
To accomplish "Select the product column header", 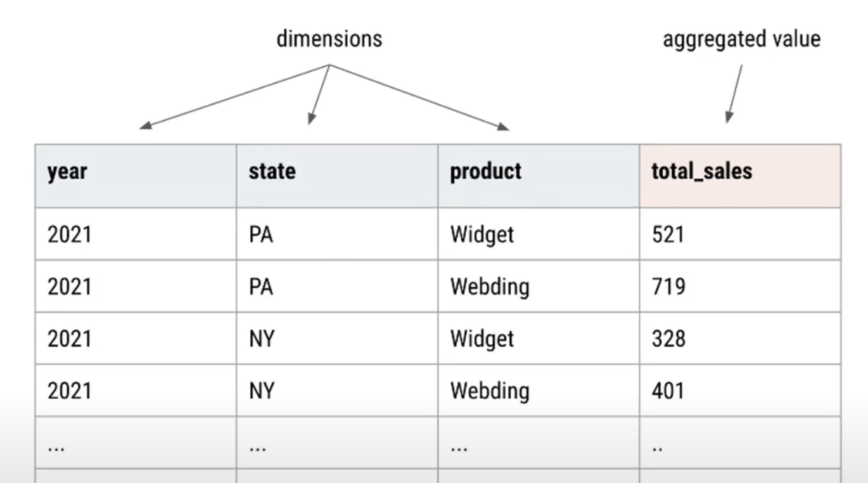I will 539,176.
